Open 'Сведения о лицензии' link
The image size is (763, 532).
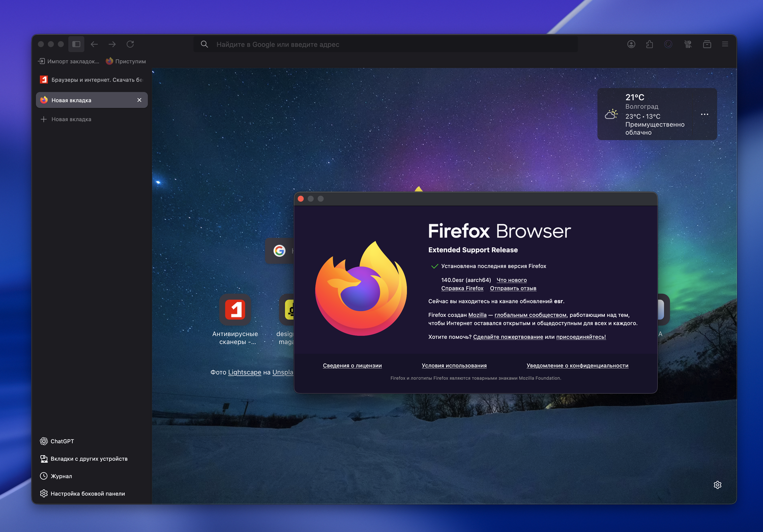coord(353,366)
